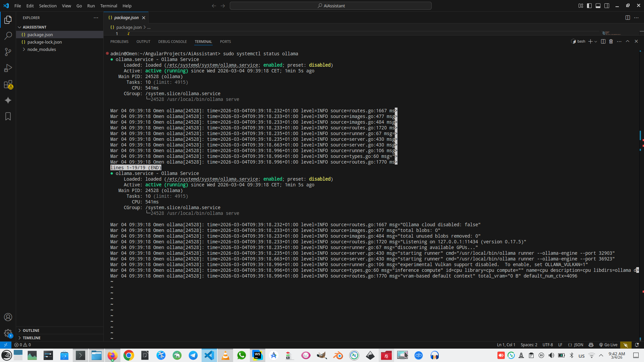The width and height of the screenshot is (644, 362).
Task: Launch Firefox from the taskbar
Action: pos(112,355)
